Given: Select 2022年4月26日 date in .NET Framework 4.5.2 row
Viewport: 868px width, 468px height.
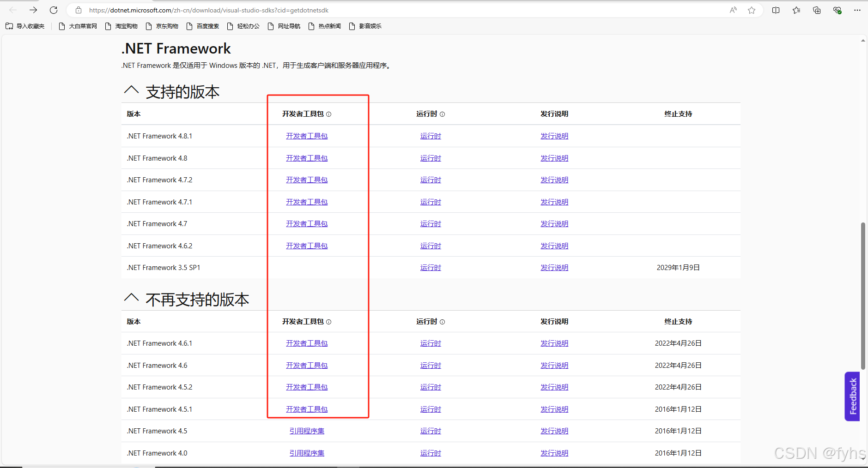Looking at the screenshot, I should tap(678, 387).
